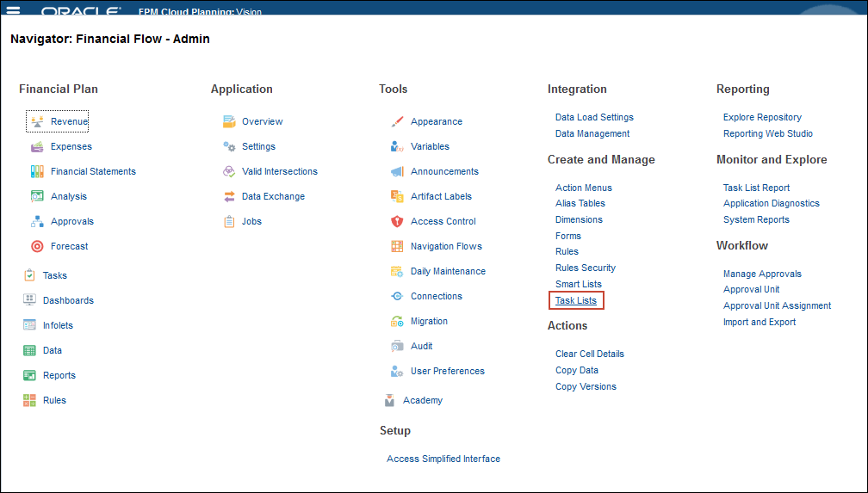Click the Forecast target icon
The height and width of the screenshot is (493, 868).
pyautogui.click(x=37, y=246)
